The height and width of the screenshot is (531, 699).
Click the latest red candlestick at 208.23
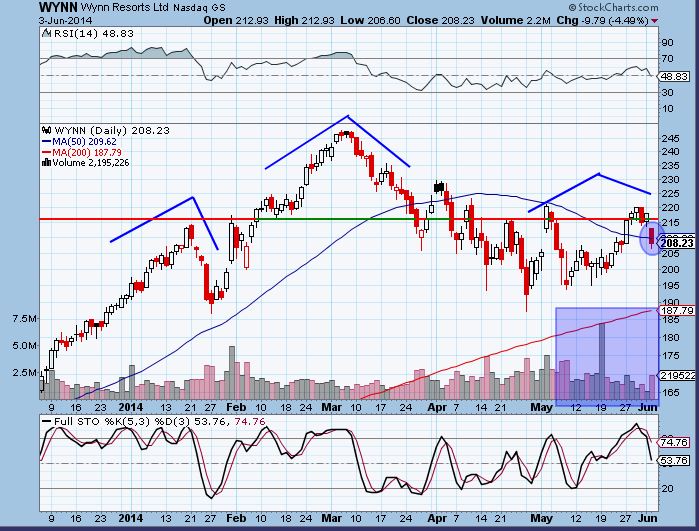coord(652,236)
